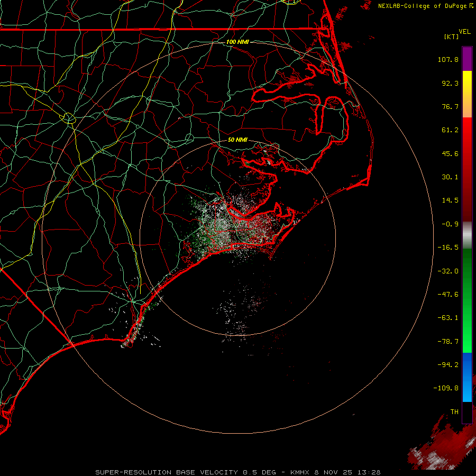Click the 107.8 legend value
Viewport: 476px width, 476px height.
448,59
